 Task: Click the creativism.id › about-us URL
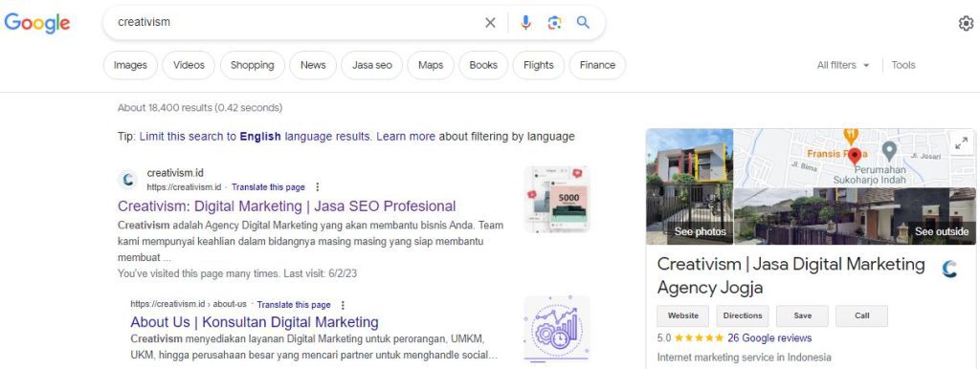tap(189, 305)
